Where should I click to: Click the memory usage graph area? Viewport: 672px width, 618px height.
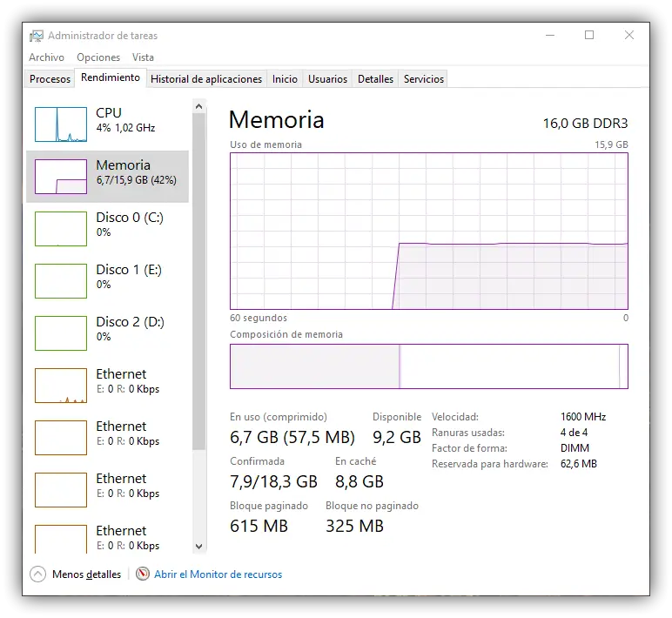(x=428, y=231)
